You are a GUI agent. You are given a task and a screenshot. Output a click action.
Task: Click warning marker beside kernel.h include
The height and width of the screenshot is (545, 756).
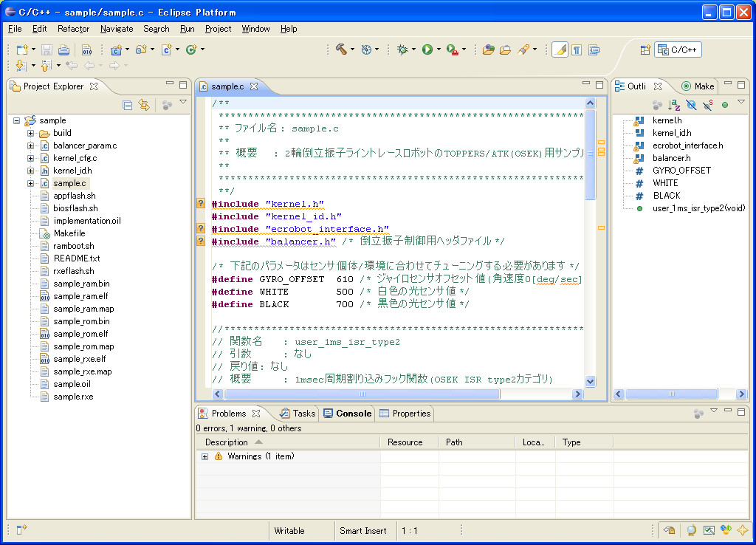(x=201, y=203)
